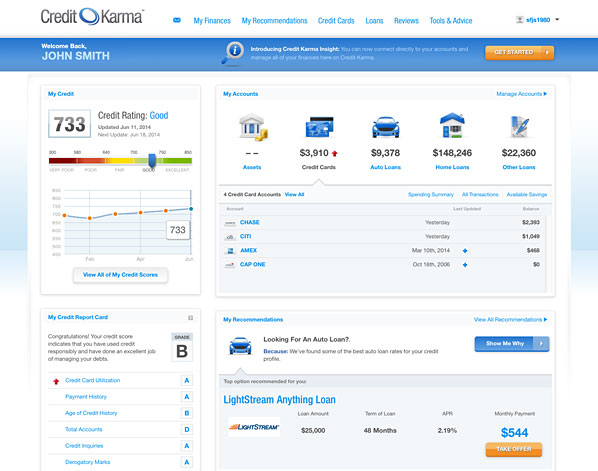Open Credit Inquiries report item
The image size is (598, 471).
coord(84,446)
